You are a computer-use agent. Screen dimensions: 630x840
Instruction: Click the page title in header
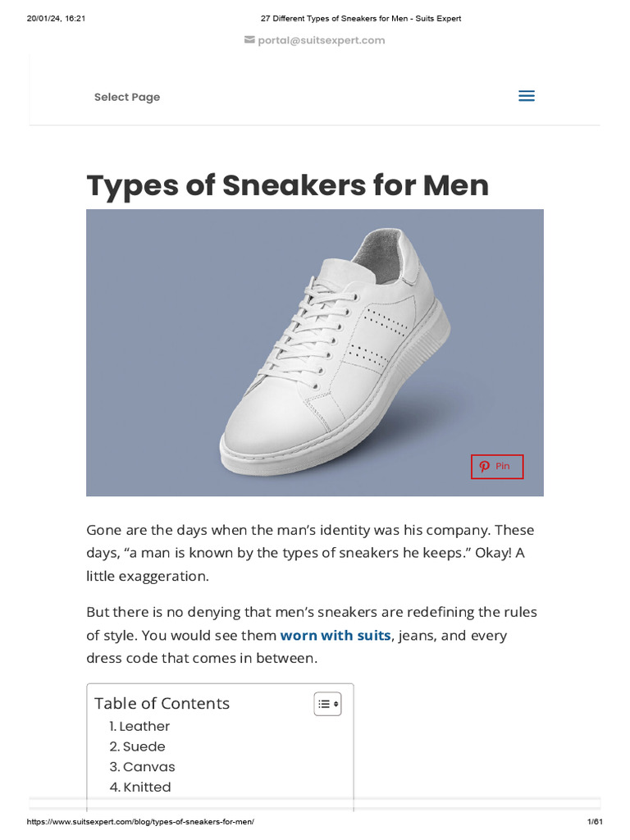361,18
